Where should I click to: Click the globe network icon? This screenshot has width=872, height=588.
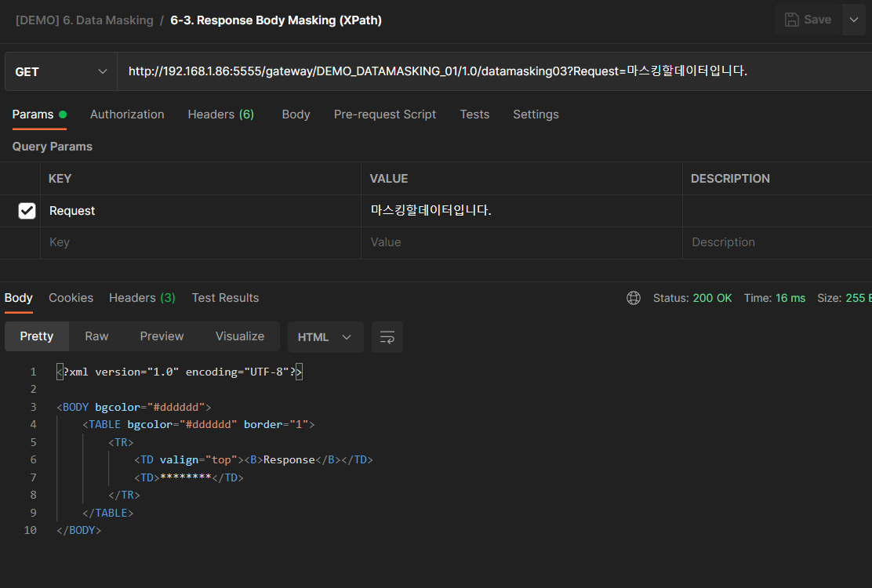coord(634,298)
